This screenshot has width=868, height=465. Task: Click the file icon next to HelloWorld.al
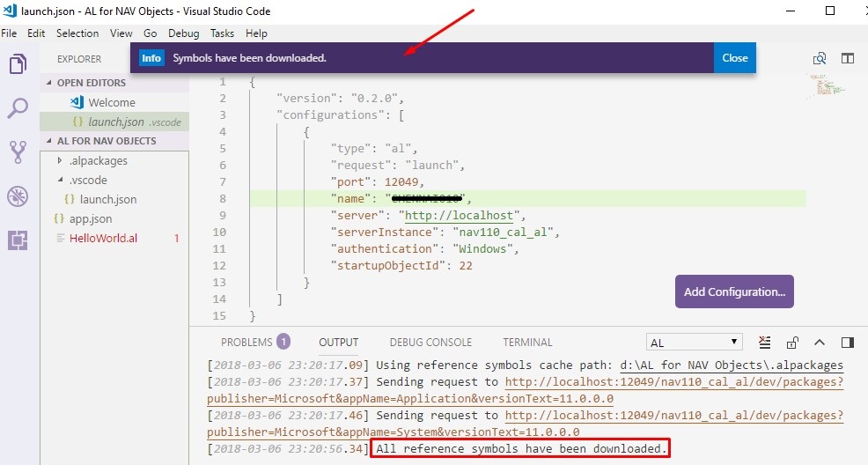pyautogui.click(x=61, y=238)
